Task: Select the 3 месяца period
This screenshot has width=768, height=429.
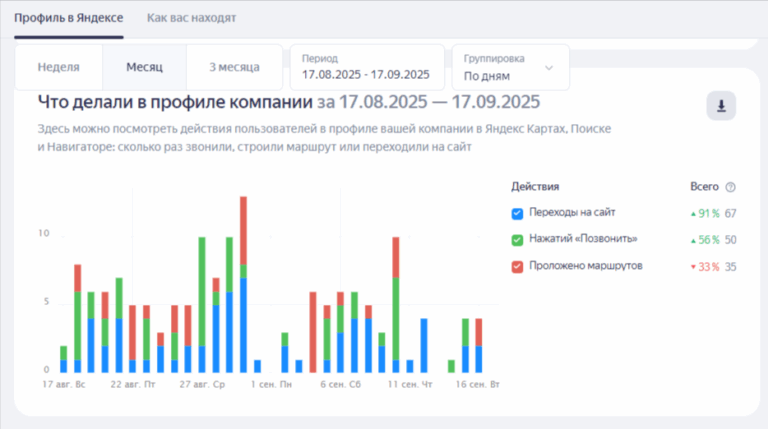Action: pos(235,67)
